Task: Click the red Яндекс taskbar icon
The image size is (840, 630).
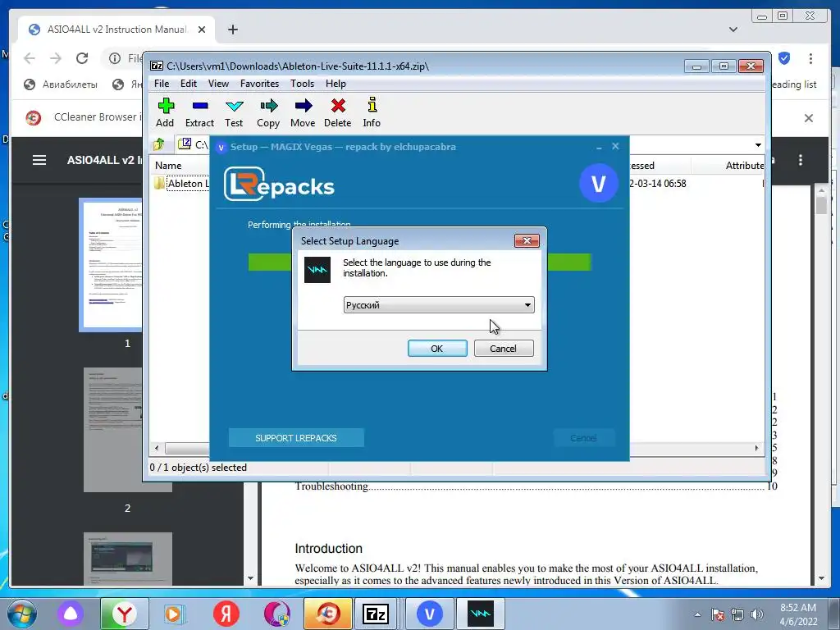Action: (226, 614)
